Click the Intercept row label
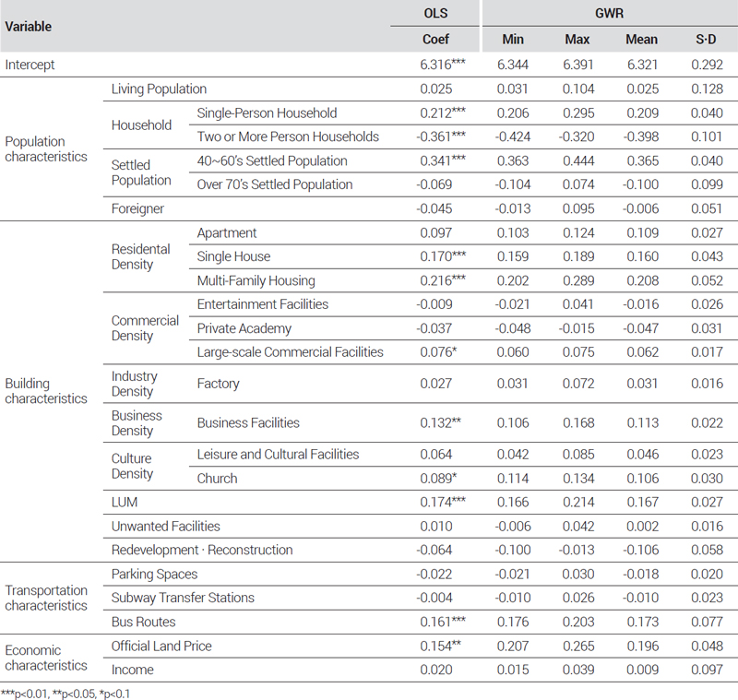The image size is (738, 700). (x=30, y=65)
